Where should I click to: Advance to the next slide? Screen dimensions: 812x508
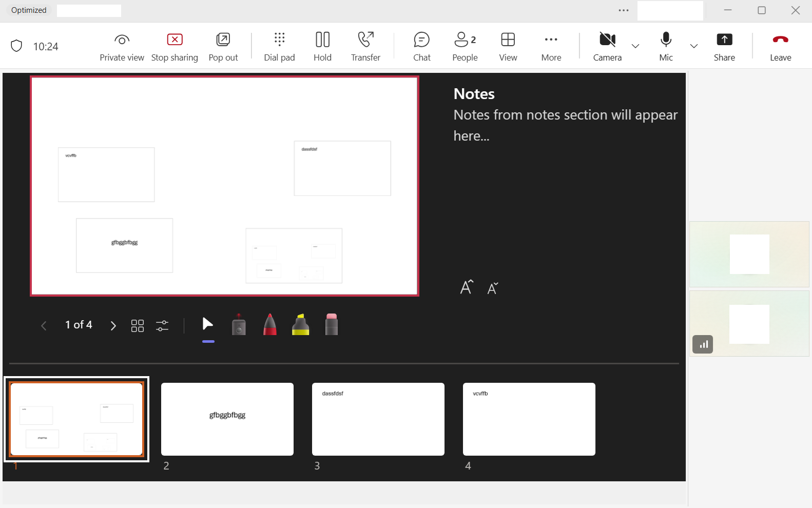point(113,325)
